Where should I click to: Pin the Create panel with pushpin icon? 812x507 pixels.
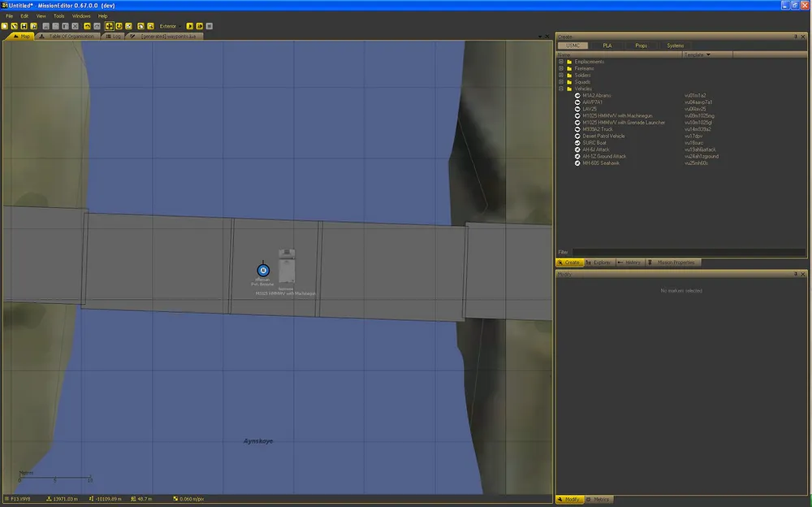794,37
